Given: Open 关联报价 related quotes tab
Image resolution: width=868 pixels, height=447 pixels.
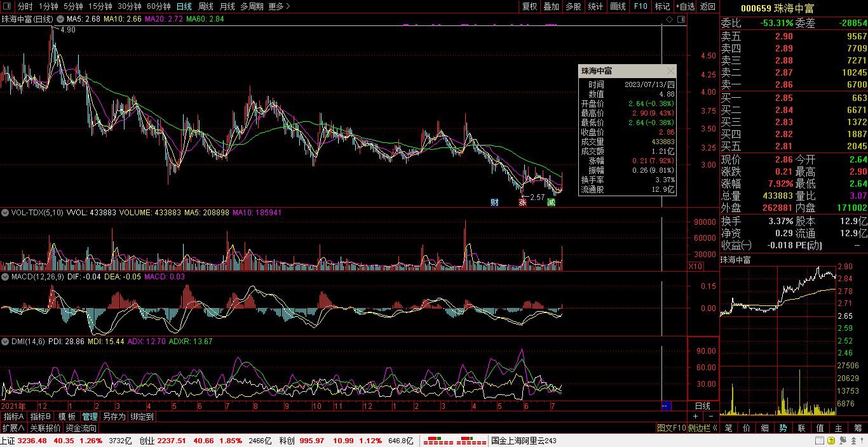Looking at the screenshot, I should pos(45,428).
